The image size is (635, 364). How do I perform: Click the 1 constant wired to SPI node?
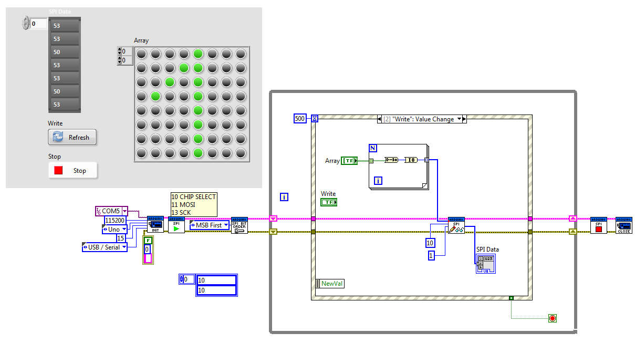[432, 255]
